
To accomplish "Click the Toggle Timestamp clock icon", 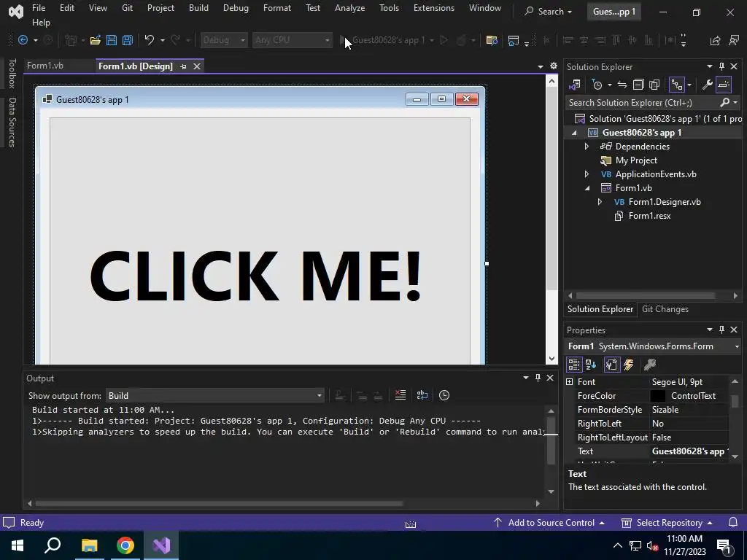I will (x=444, y=395).
